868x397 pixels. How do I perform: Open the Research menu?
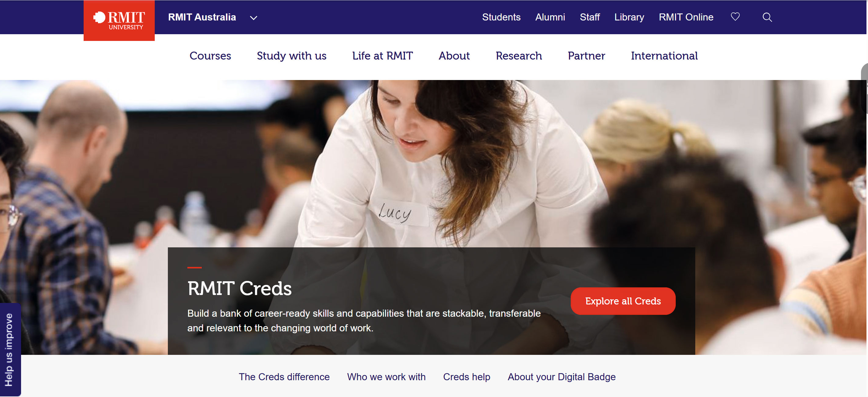[x=519, y=56]
